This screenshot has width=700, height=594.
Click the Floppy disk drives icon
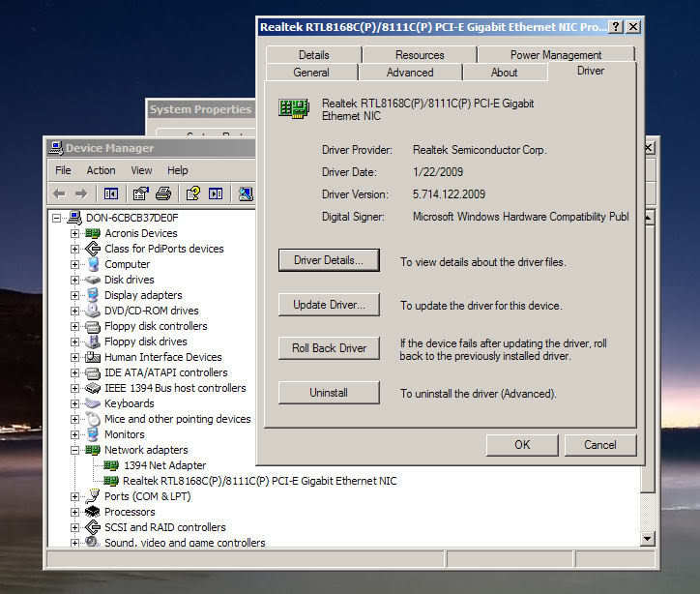point(93,342)
